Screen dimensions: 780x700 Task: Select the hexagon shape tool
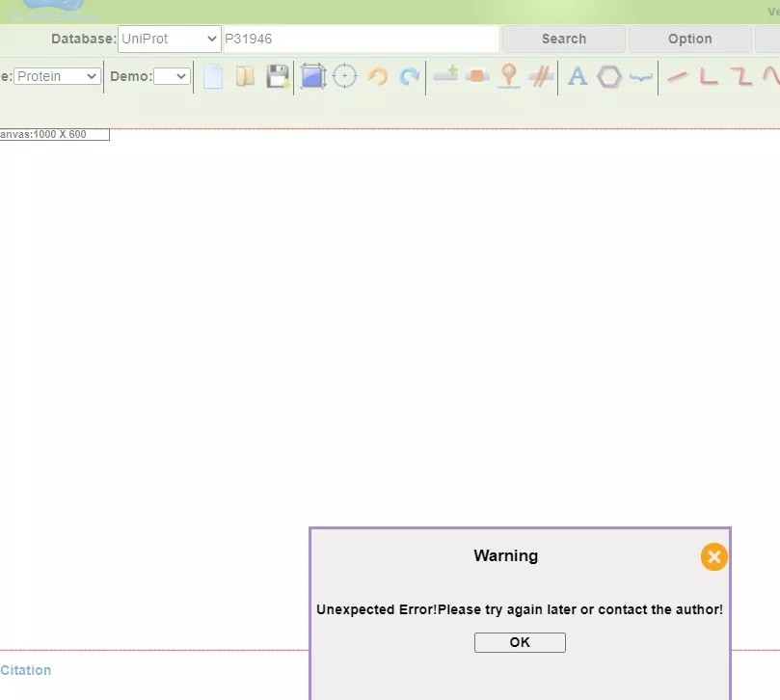[x=609, y=76]
